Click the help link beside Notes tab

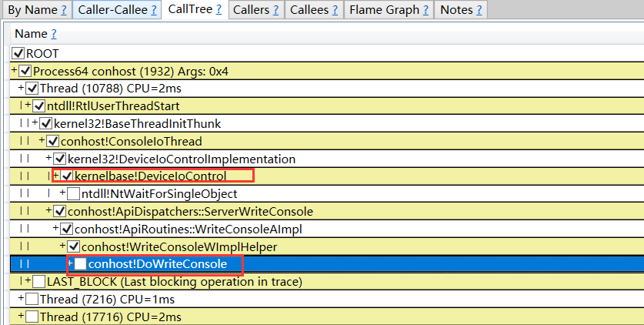point(479,10)
